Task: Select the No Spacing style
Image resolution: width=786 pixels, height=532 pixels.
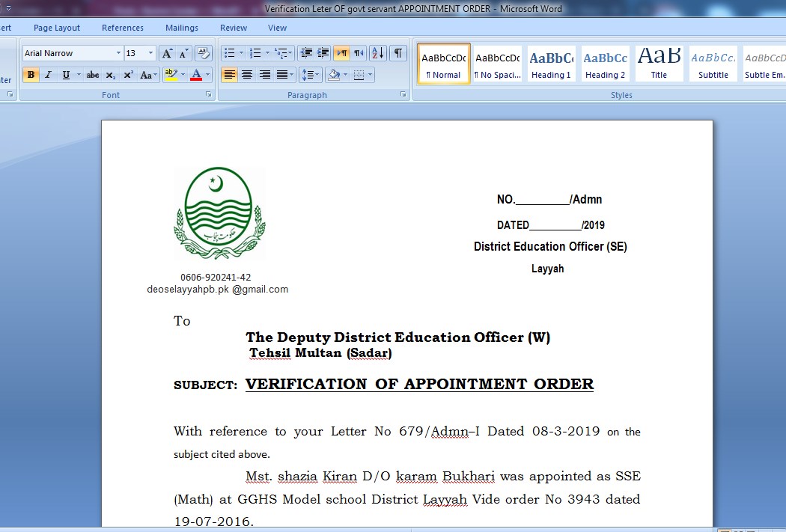Action: (x=497, y=64)
